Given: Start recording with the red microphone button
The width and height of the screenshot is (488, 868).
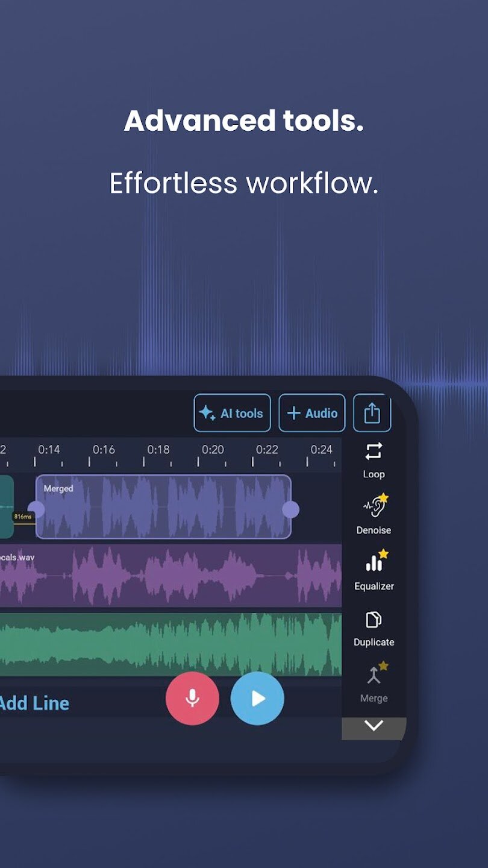Looking at the screenshot, I should pos(192,698).
